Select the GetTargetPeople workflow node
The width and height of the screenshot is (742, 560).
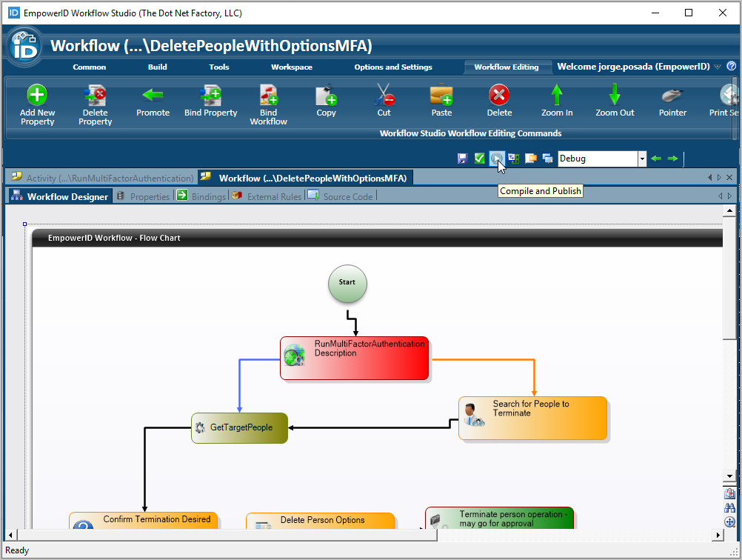[x=239, y=427]
